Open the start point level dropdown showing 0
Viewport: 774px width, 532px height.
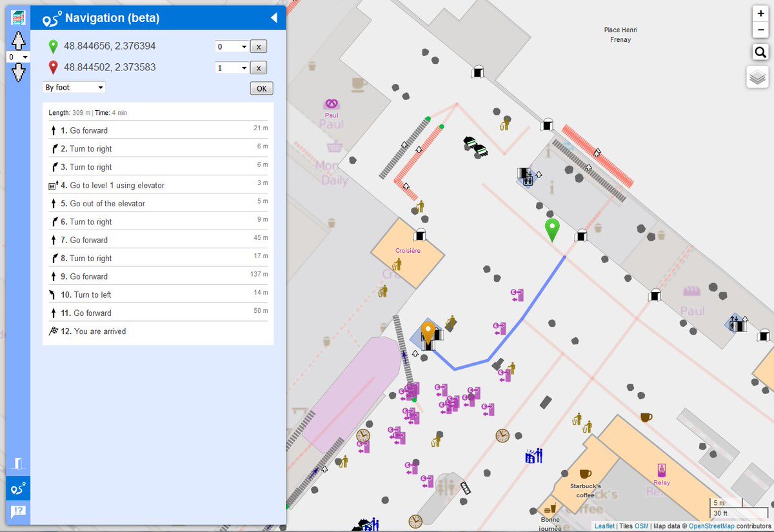232,46
